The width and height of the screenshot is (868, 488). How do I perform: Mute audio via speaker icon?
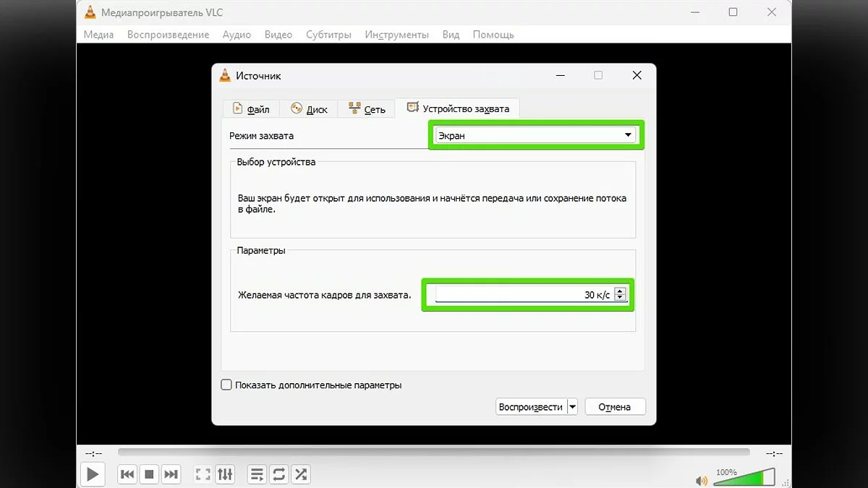[701, 480]
